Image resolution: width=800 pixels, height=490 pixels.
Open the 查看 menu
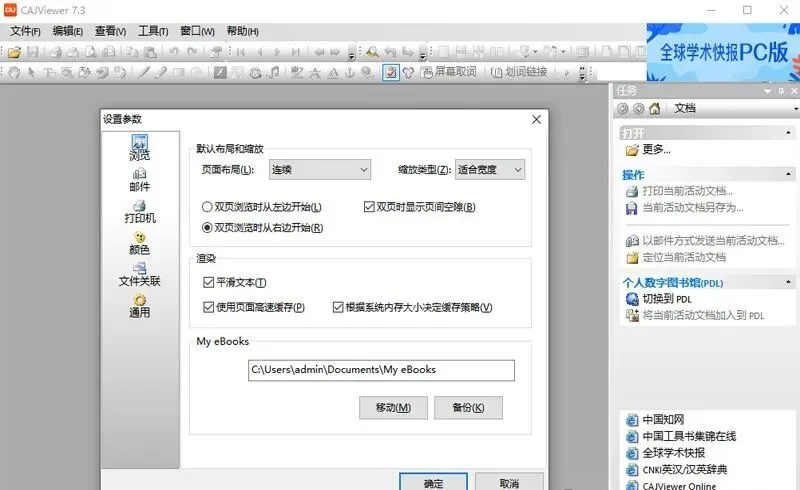tap(111, 32)
